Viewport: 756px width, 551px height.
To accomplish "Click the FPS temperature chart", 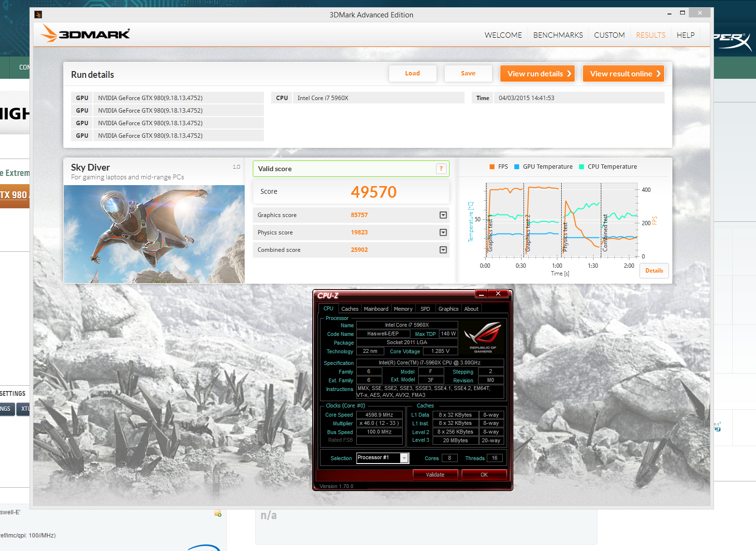I will tap(562, 220).
